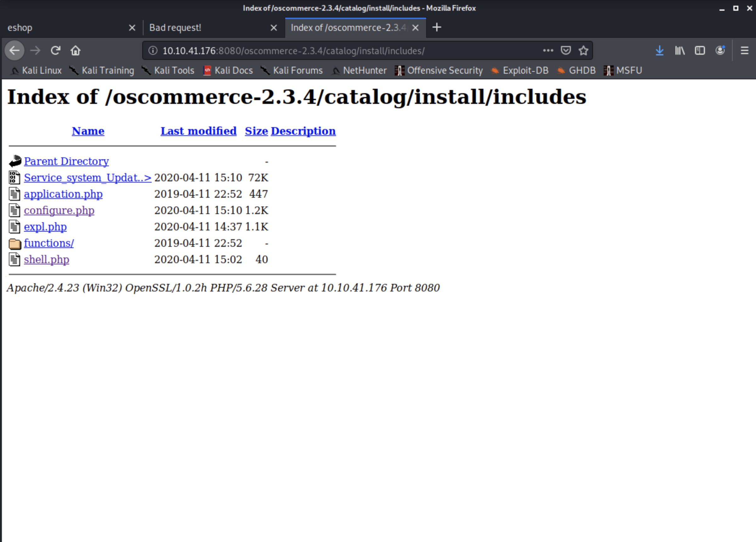756x542 pixels.
Task: Open the hamburger application menu
Action: [x=744, y=51]
